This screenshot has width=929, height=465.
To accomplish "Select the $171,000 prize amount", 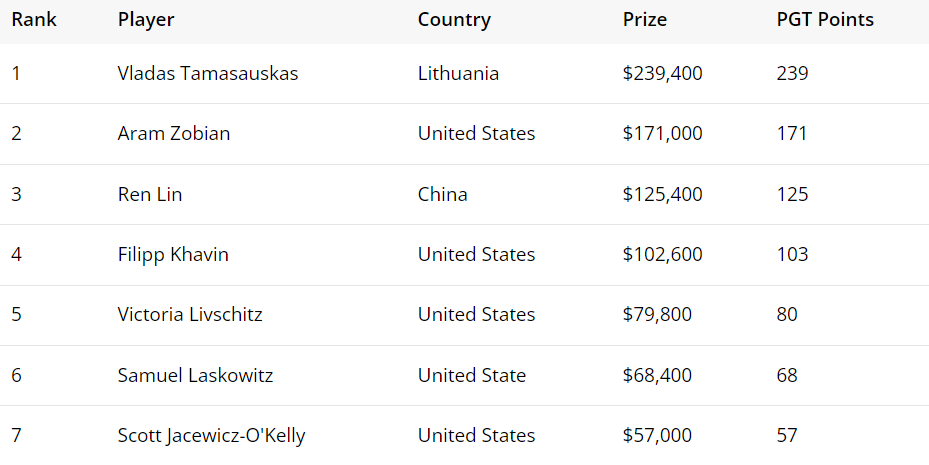I will (x=662, y=133).
